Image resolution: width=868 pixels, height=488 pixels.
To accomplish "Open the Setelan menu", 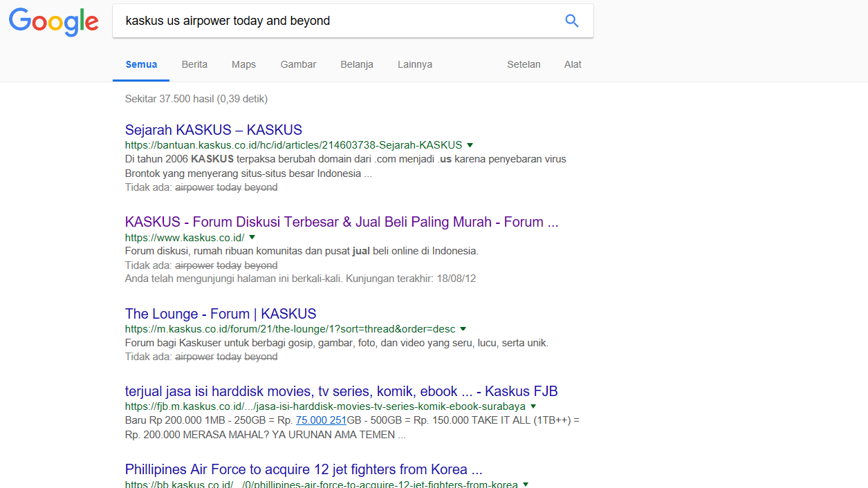I will point(524,64).
